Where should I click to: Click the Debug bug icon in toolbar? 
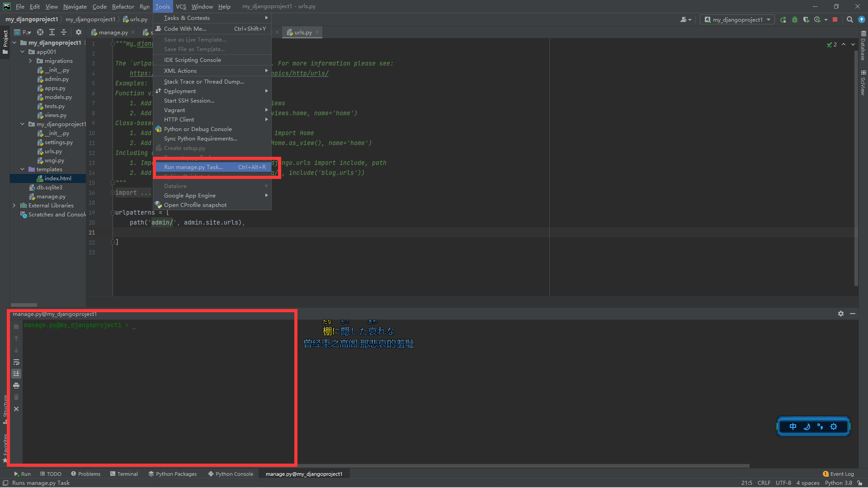coord(795,19)
